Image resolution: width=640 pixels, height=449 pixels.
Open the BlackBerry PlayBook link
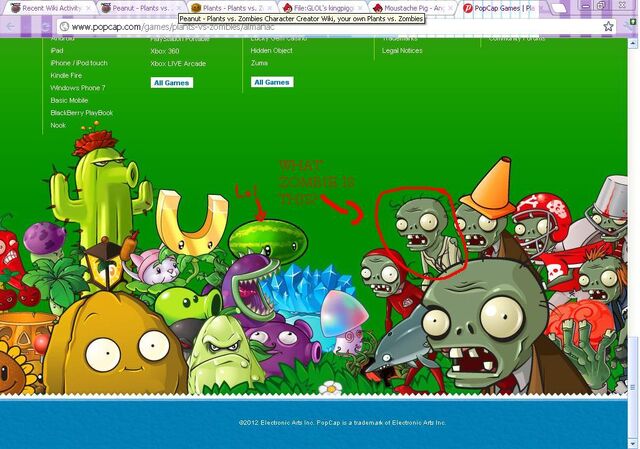coord(82,113)
